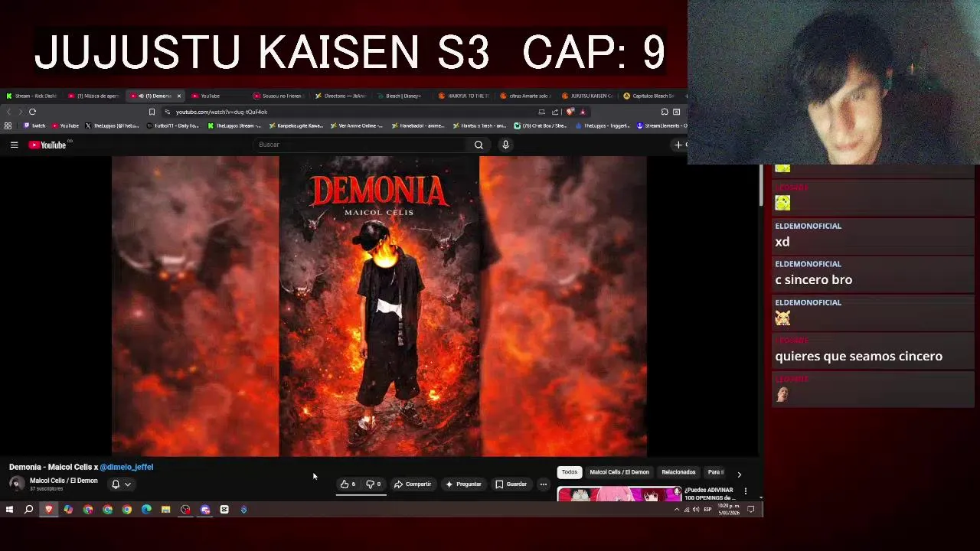Open Futbol11 bookmark
The width and height of the screenshot is (980, 551).
click(x=172, y=126)
